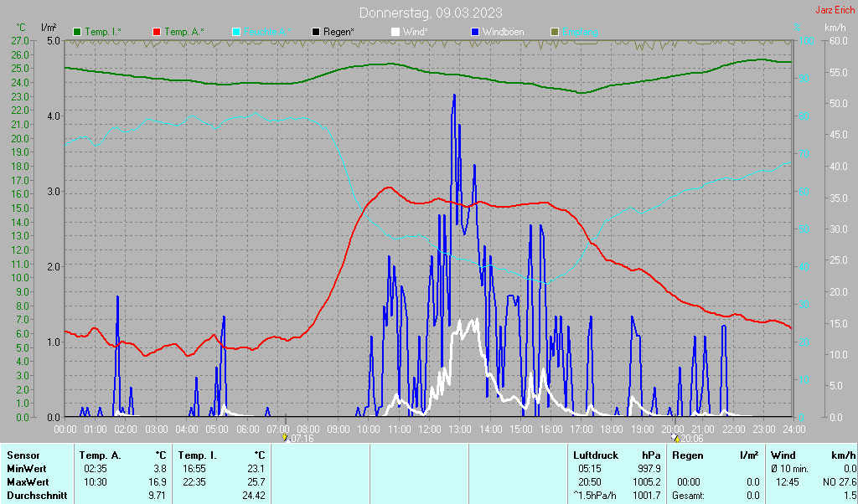Click the white Wind legend swatch
858x504 pixels.
395,33
